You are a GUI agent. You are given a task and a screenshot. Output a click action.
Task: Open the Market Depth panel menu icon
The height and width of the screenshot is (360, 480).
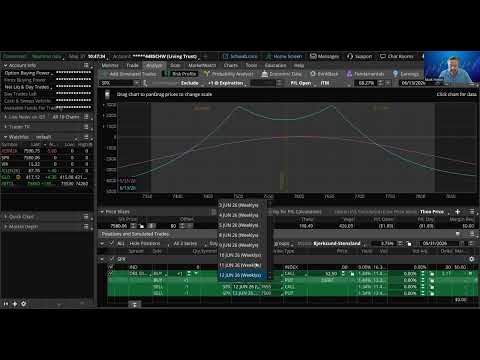[86, 227]
